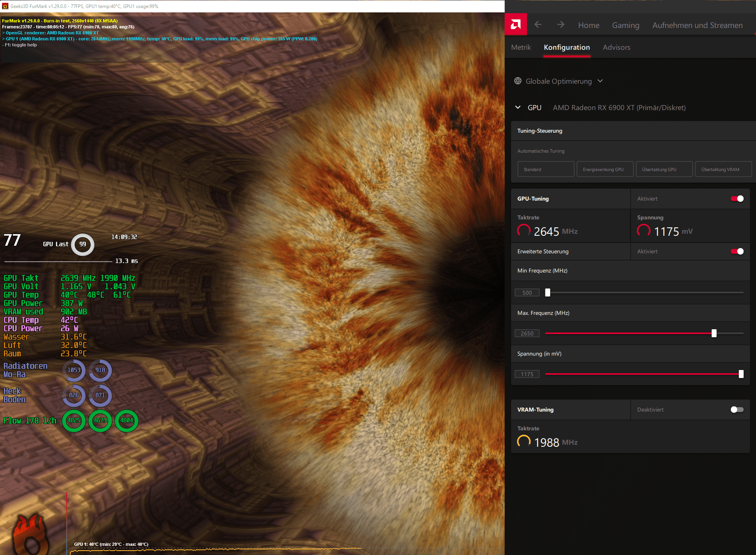756x555 pixels.
Task: Open the Globale Optimierung dropdown
Action: (x=559, y=81)
